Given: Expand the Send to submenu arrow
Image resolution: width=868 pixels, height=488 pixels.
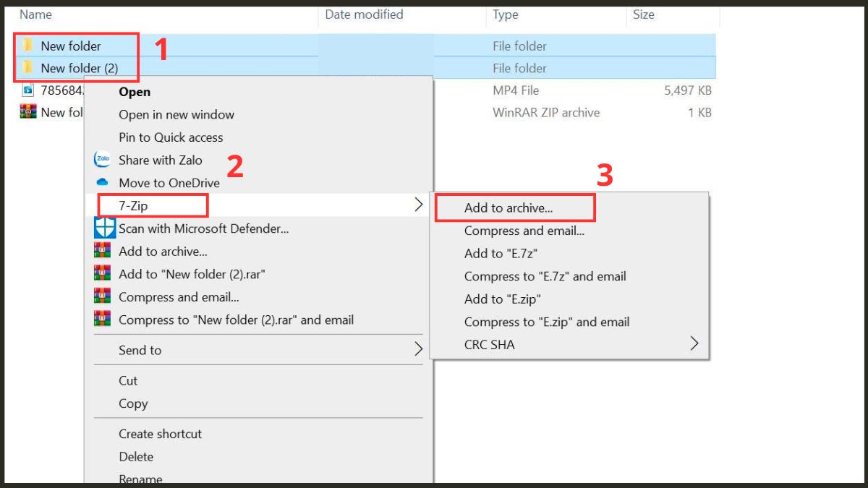Looking at the screenshot, I should [418, 350].
